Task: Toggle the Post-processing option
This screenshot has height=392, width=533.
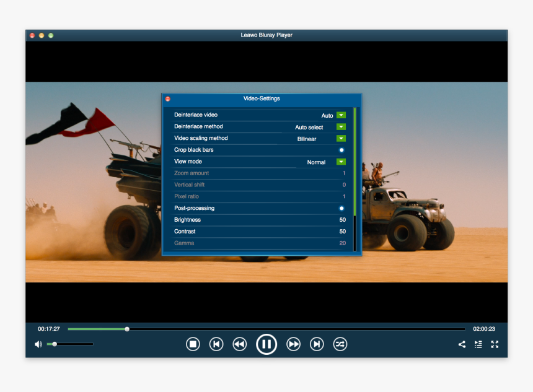Action: tap(341, 208)
